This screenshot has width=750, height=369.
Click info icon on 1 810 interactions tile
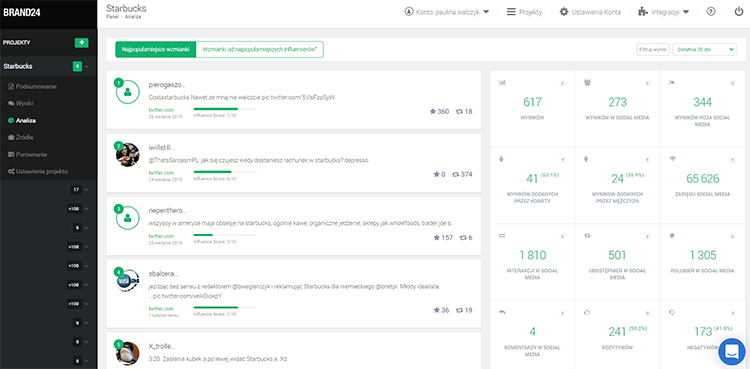pos(562,236)
